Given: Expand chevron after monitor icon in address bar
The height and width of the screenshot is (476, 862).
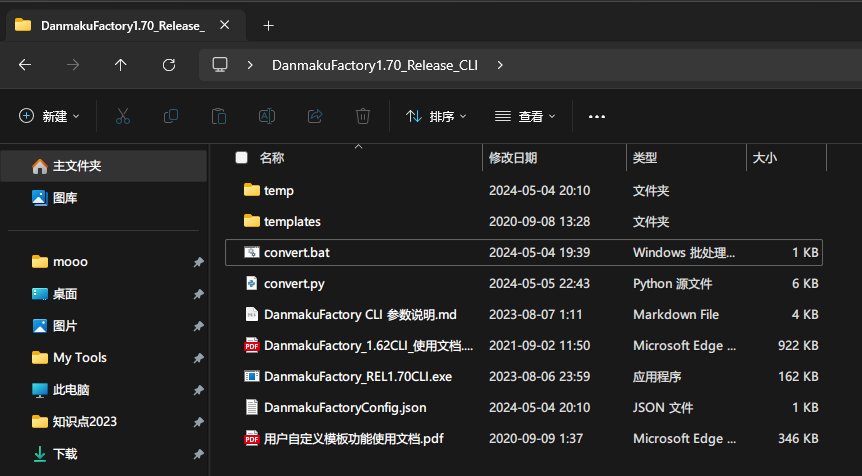Looking at the screenshot, I should pyautogui.click(x=250, y=65).
